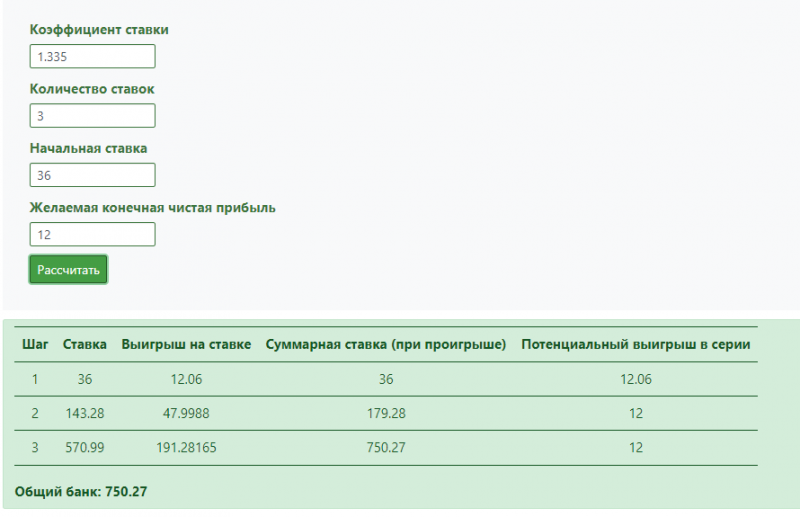Click the 143.28 bet cell
This screenshot has height=517, width=800.
pyautogui.click(x=85, y=413)
